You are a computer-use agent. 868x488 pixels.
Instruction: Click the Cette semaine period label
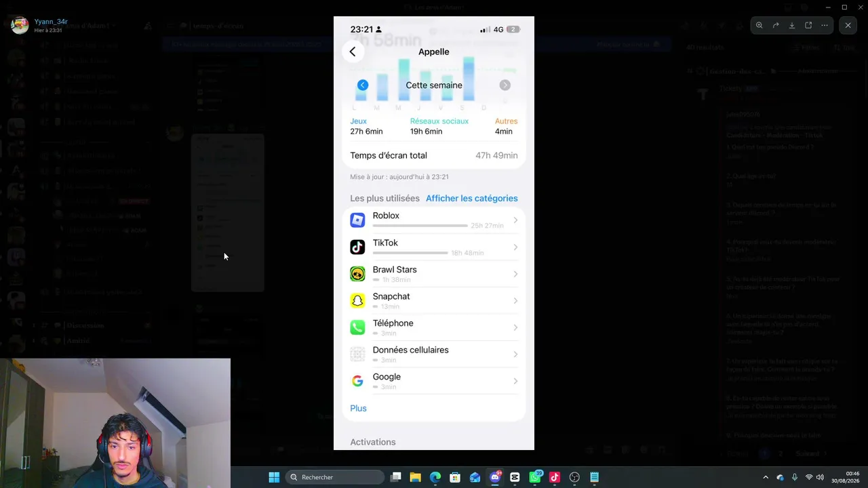(434, 85)
